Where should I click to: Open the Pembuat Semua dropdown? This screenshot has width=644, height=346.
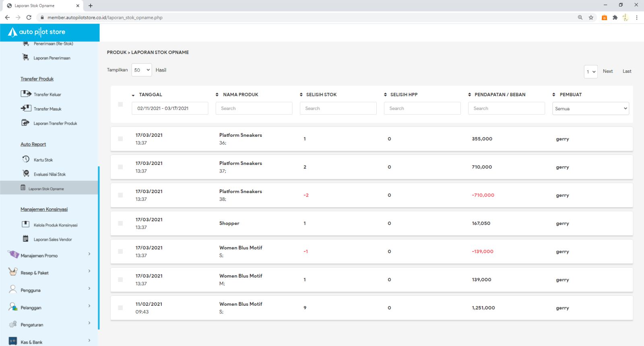click(590, 109)
